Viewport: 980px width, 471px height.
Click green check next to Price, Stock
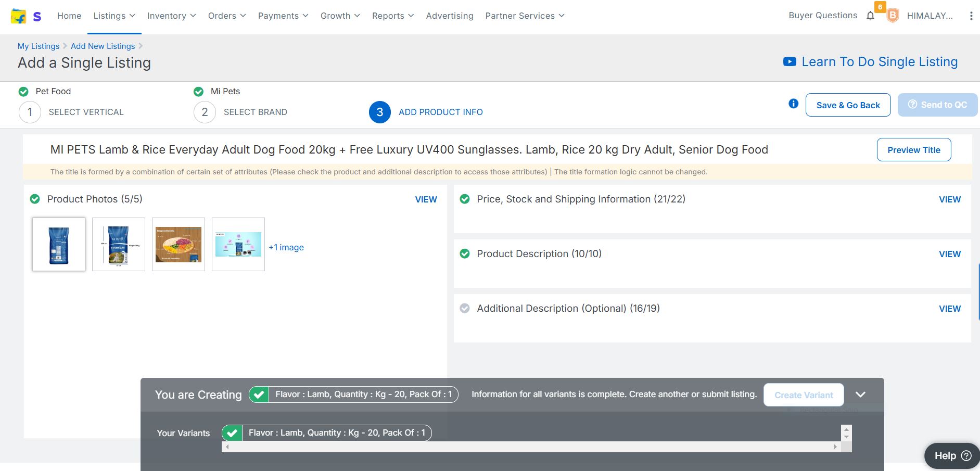pos(465,199)
